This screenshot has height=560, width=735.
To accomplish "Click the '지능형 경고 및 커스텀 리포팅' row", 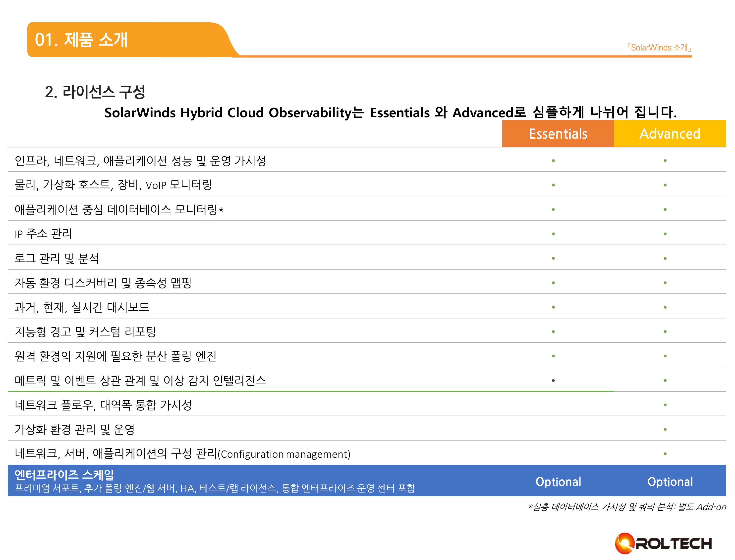I will click(85, 332).
